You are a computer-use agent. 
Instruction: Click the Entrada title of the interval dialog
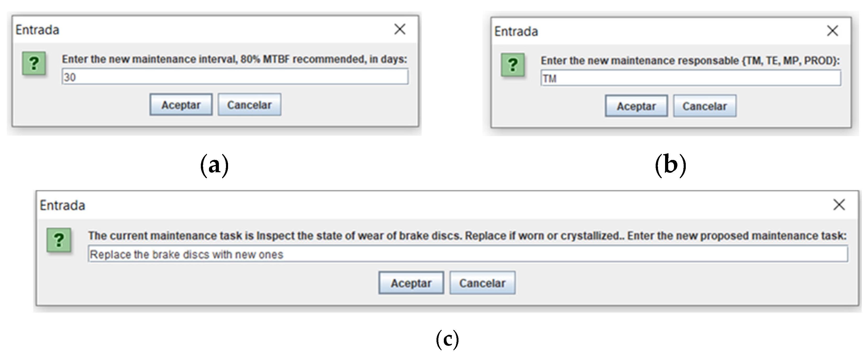(37, 30)
